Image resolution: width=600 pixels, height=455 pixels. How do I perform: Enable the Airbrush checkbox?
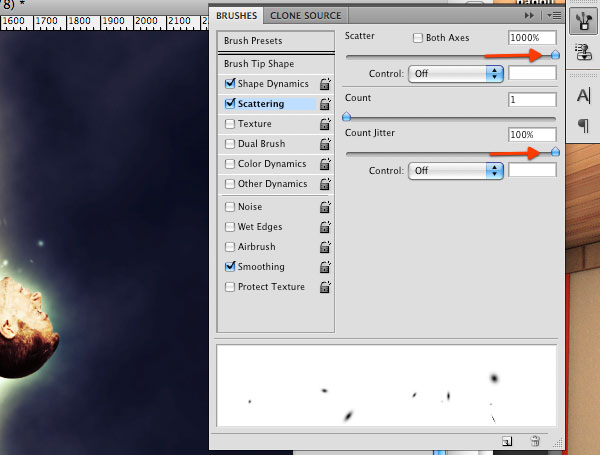tap(230, 246)
